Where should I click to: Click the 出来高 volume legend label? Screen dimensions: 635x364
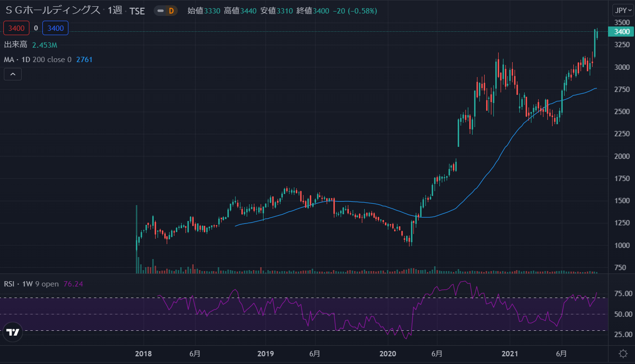(x=15, y=45)
